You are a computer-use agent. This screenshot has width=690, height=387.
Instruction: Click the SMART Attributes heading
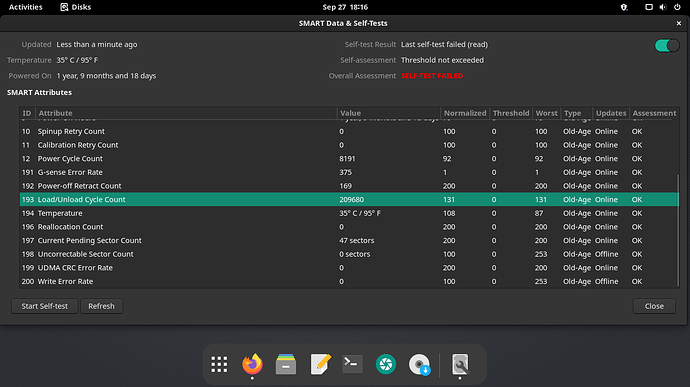point(39,92)
